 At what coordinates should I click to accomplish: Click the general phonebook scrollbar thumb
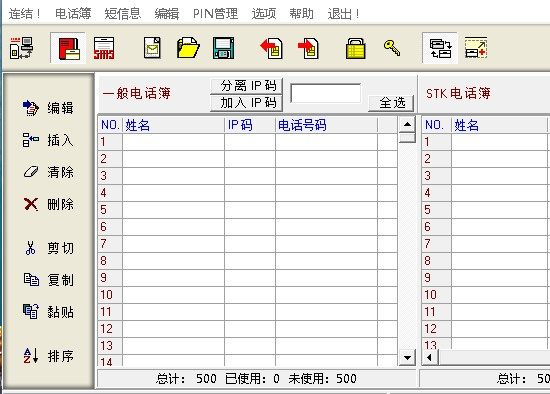pyautogui.click(x=407, y=137)
